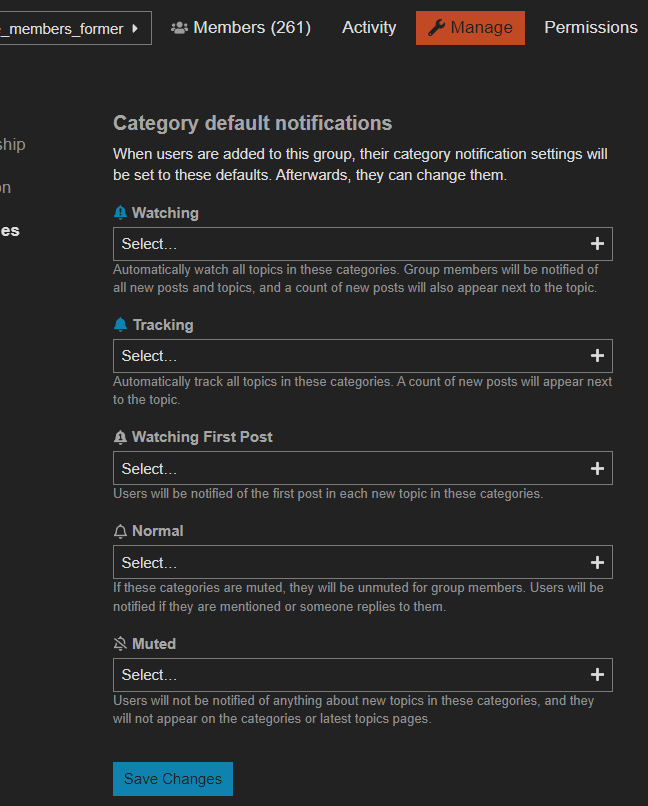This screenshot has height=806, width=648.
Task: Click the members group icon
Action: (x=179, y=28)
